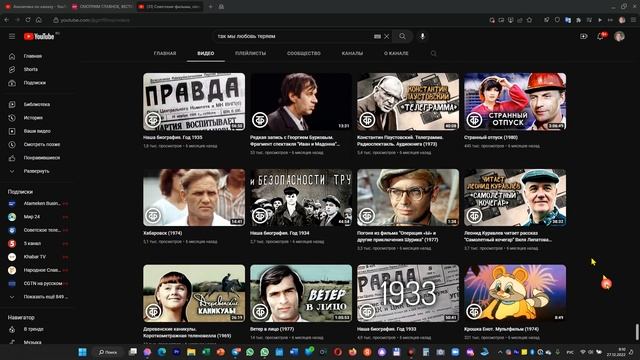
Task: Open the Хабаровск (1974) video thumbnail
Action: coord(194,198)
